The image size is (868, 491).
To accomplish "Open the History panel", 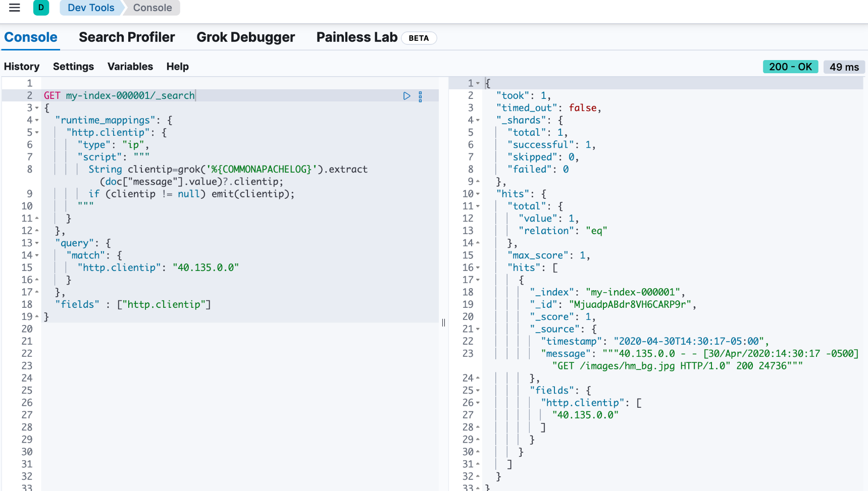I will pyautogui.click(x=22, y=67).
